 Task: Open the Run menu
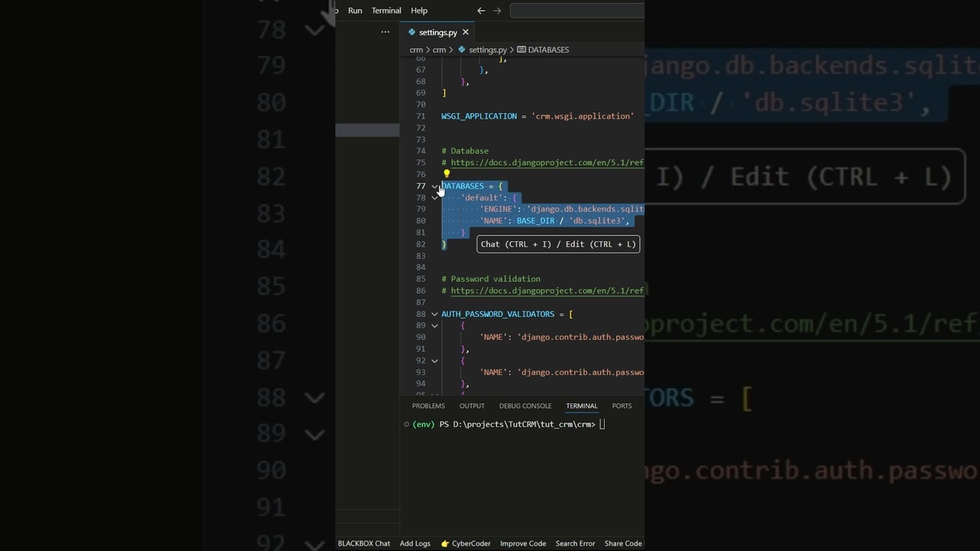click(x=354, y=11)
